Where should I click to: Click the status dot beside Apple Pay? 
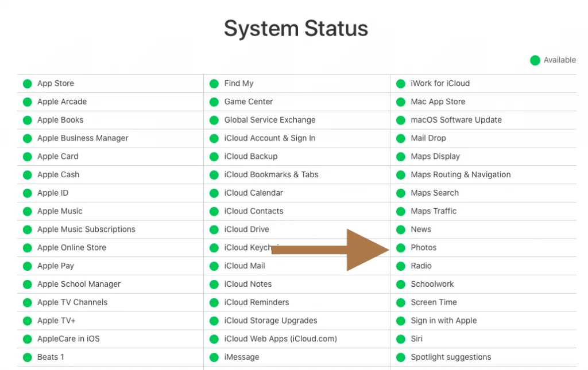(x=28, y=266)
